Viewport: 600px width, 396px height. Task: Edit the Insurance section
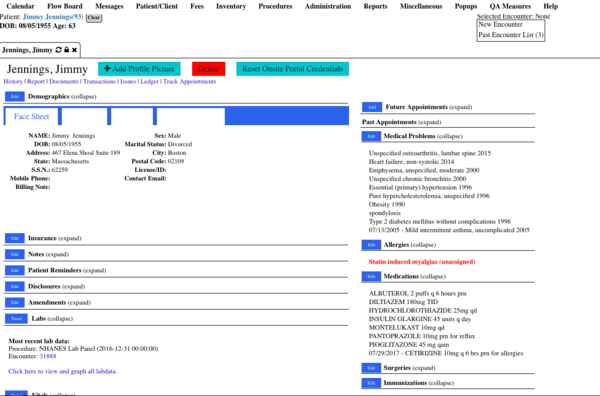pyautogui.click(x=15, y=238)
